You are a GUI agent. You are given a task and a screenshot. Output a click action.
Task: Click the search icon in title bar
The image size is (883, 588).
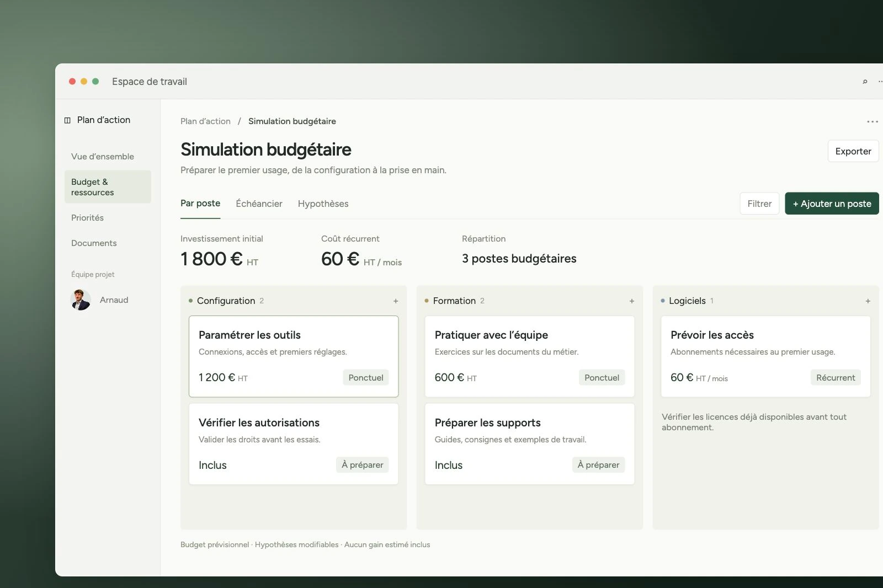tap(865, 82)
